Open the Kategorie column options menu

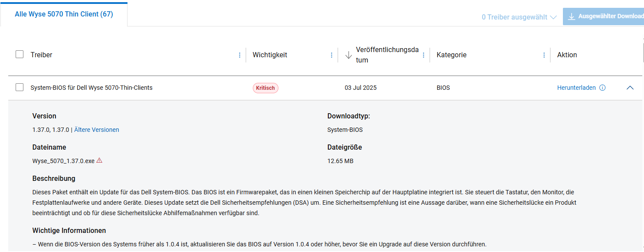[x=544, y=55]
